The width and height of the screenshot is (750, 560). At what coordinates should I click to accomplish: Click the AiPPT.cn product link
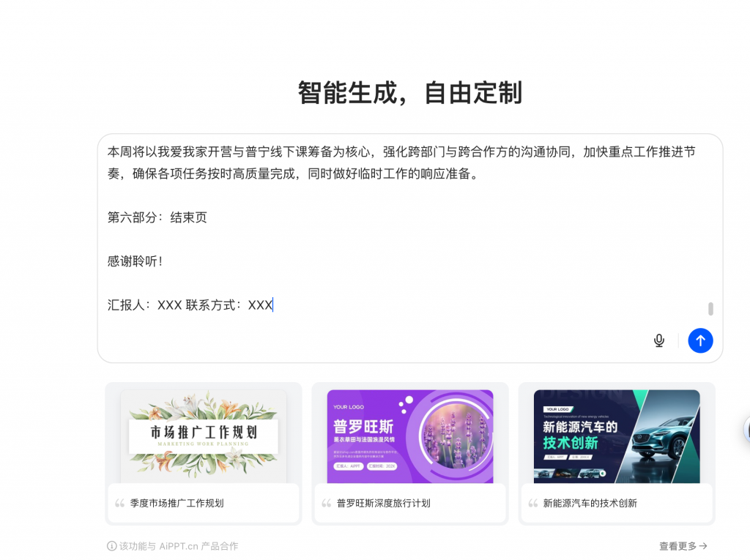click(x=178, y=545)
